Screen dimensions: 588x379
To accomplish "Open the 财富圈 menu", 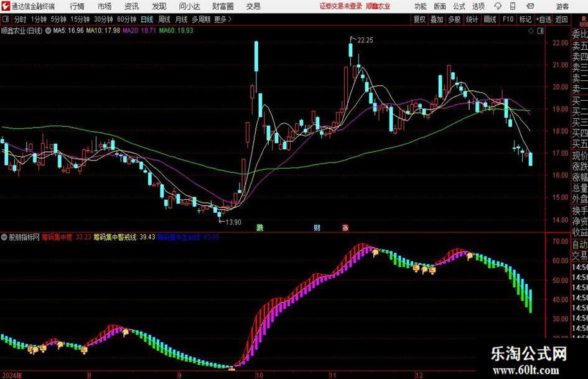I will [x=223, y=6].
